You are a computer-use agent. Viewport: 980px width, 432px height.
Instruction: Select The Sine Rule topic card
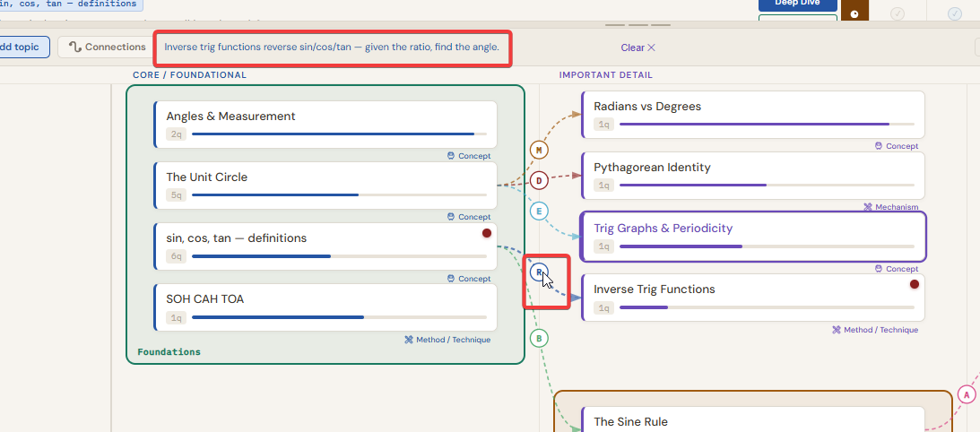tap(752, 420)
